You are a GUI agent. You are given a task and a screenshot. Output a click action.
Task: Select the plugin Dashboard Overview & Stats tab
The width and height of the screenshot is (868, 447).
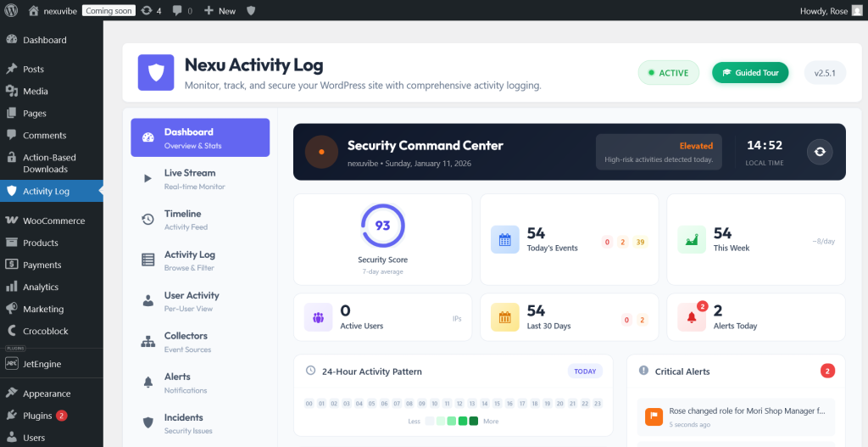click(x=200, y=138)
